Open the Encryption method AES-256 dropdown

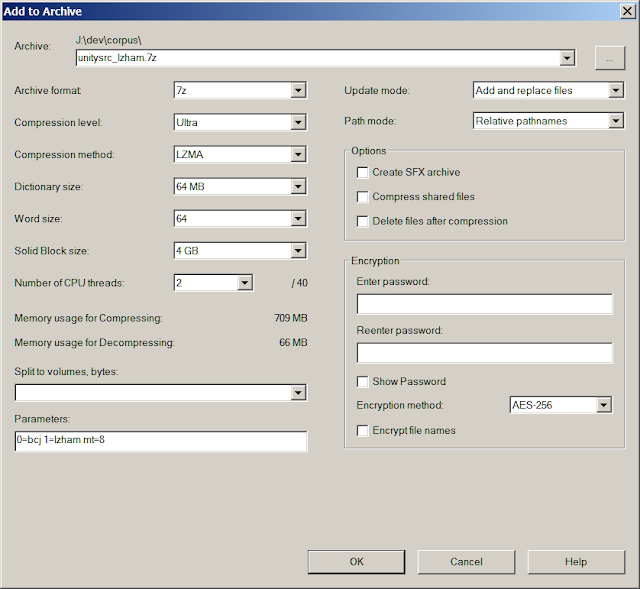coord(603,405)
